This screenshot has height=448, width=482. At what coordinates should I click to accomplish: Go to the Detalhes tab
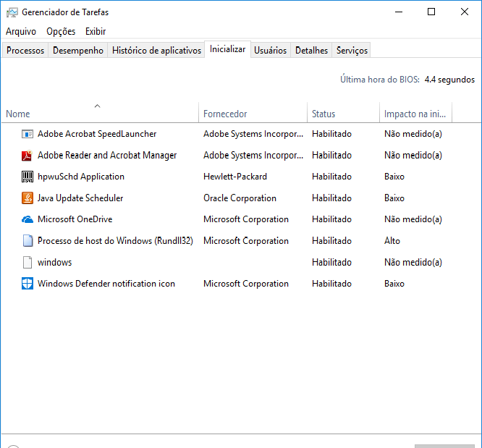point(311,50)
